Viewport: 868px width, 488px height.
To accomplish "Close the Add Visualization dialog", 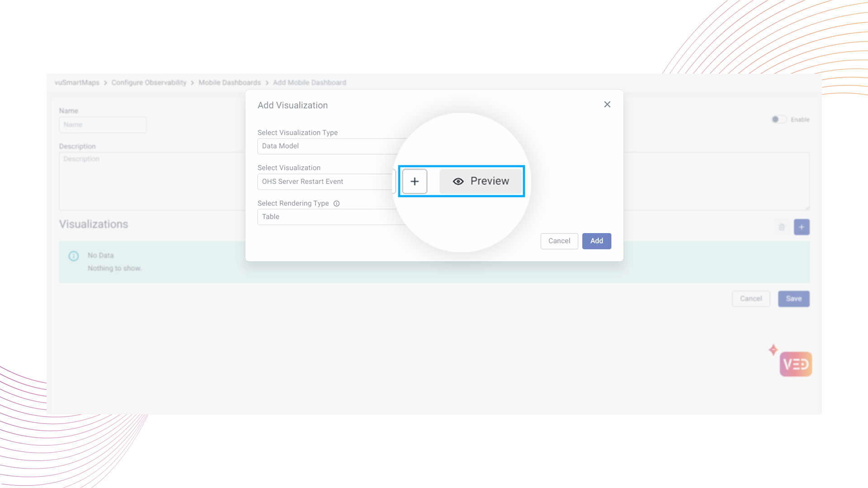I will click(607, 104).
